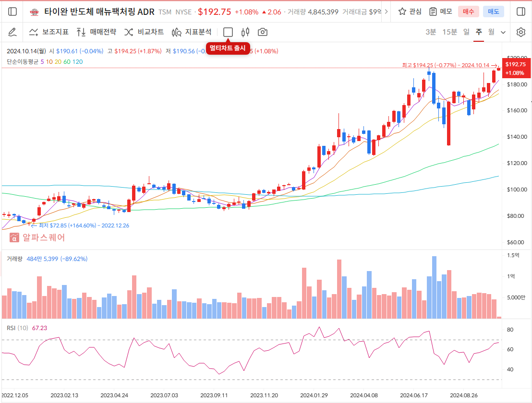532x403 pixels.
Task: Click the RSI (10) indicator label
Action: tap(17, 328)
